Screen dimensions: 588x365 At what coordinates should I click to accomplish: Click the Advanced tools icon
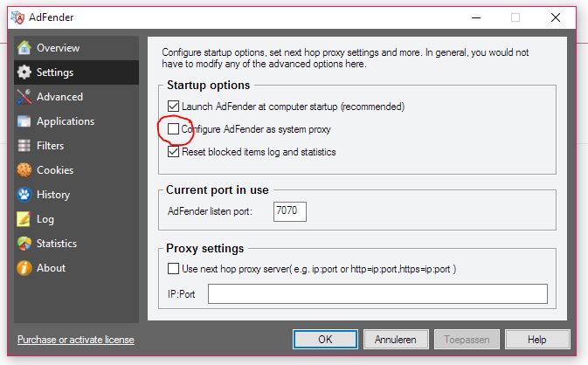[24, 97]
